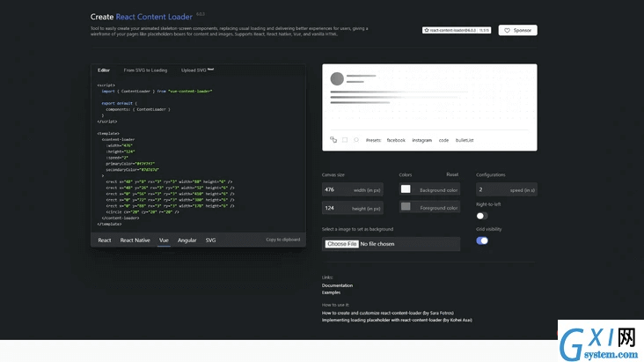Select the React Native code tab
This screenshot has height=362, width=644.
135,240
